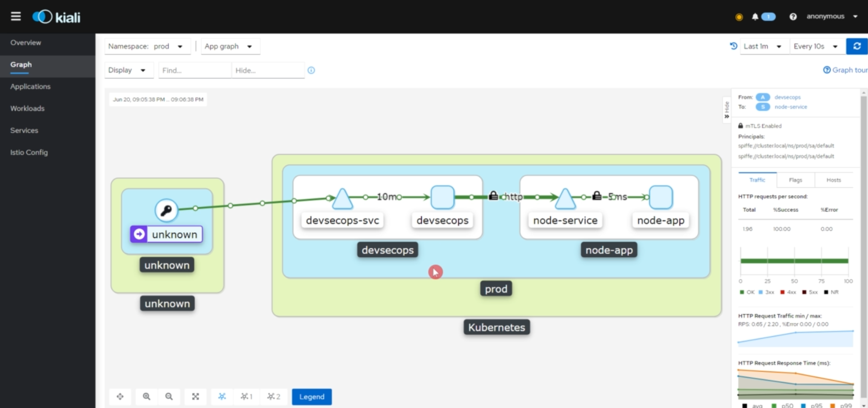Select the devsecops workload square node
The height and width of the screenshot is (408, 868).
tap(442, 198)
